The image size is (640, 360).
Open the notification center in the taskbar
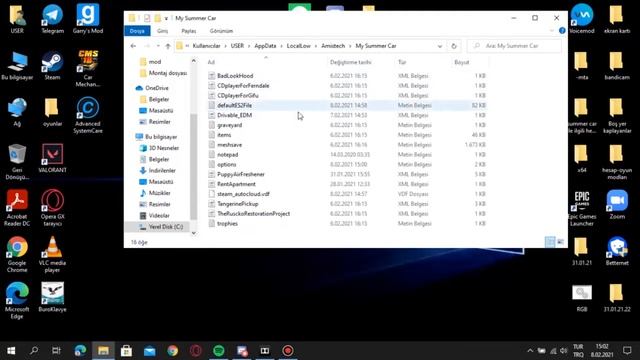pos(627,351)
